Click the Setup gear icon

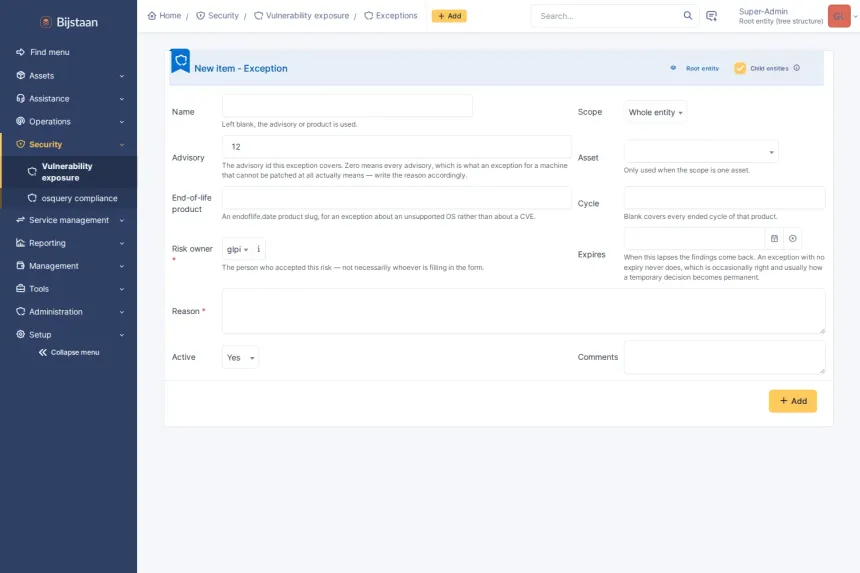point(20,334)
